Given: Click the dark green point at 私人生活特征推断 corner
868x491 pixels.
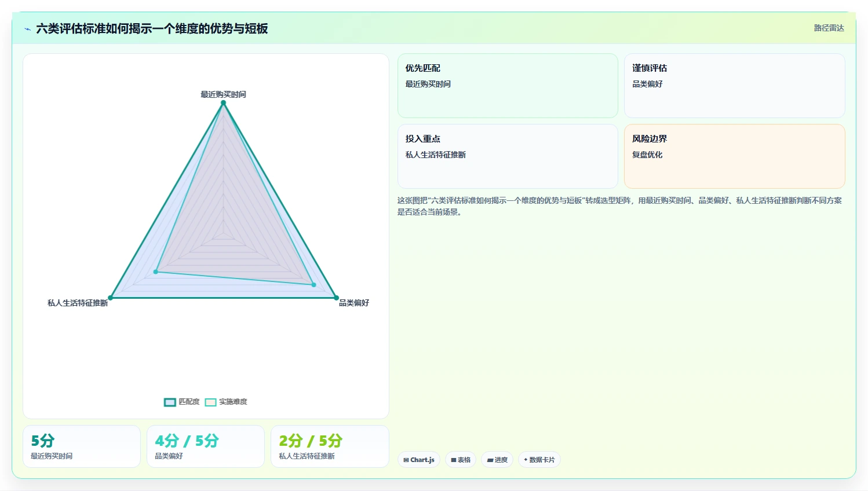Looking at the screenshot, I should (110, 298).
